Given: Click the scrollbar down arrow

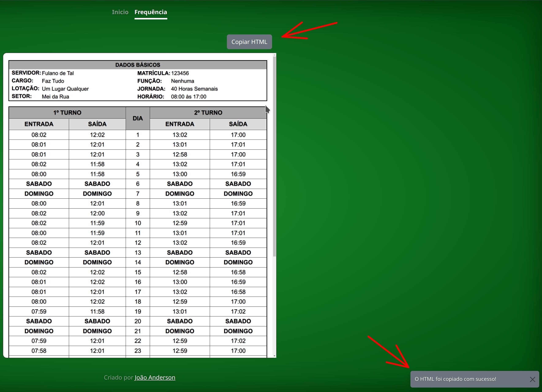Looking at the screenshot, I should click(274, 356).
